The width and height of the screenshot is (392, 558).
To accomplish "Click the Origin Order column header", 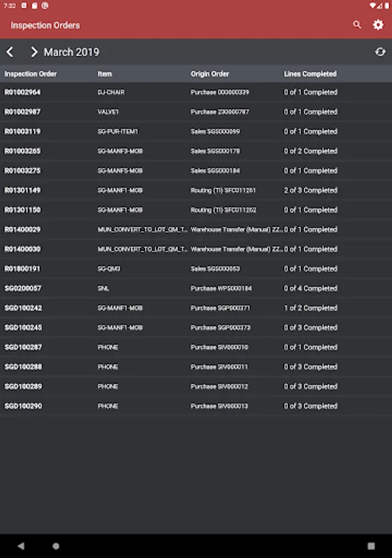I will [x=210, y=74].
